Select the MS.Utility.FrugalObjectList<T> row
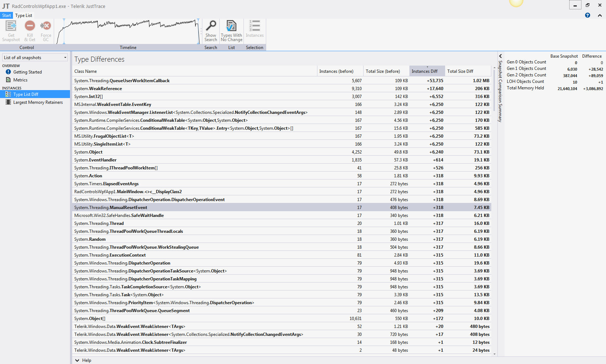Viewport: 606px width, 364px height. [282, 136]
